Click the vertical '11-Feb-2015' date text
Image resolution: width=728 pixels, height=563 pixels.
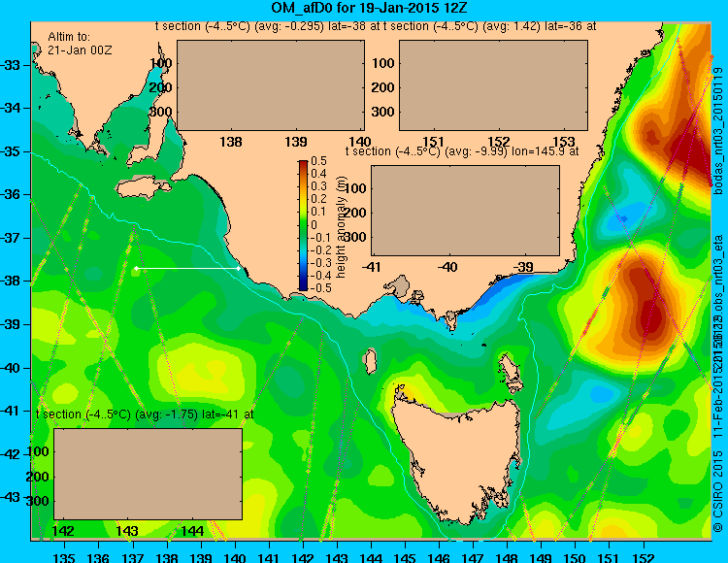pyautogui.click(x=718, y=404)
